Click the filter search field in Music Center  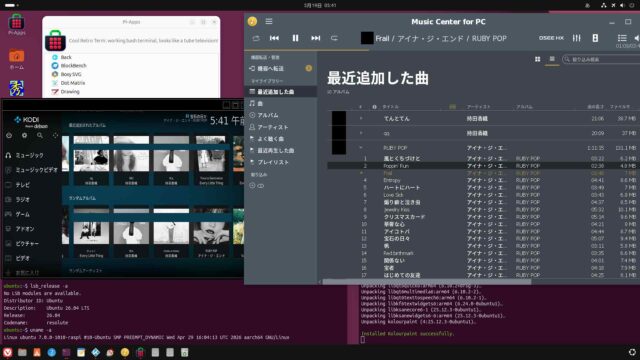pos(601,59)
